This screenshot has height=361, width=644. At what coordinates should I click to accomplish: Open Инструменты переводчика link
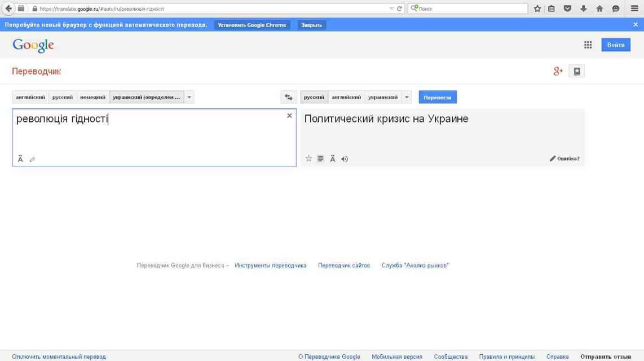point(271,265)
